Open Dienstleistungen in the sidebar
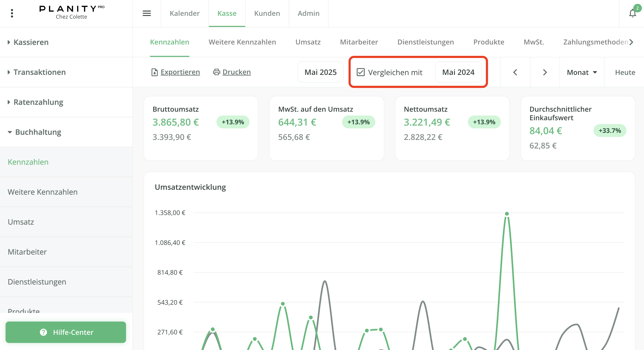Viewport: 644px width, 350px height. 66,282
